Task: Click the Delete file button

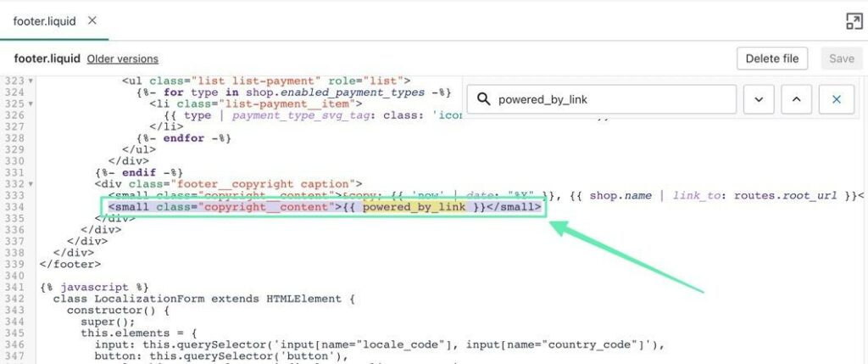Action: click(x=771, y=59)
